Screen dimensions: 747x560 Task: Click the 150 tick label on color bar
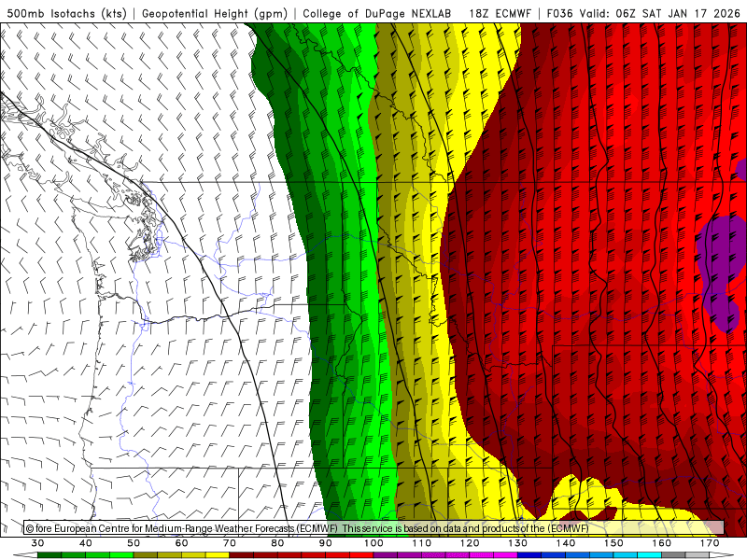(x=614, y=543)
